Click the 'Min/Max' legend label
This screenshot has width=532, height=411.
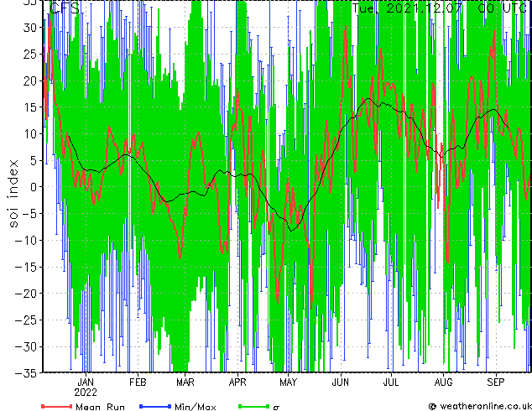(x=196, y=407)
